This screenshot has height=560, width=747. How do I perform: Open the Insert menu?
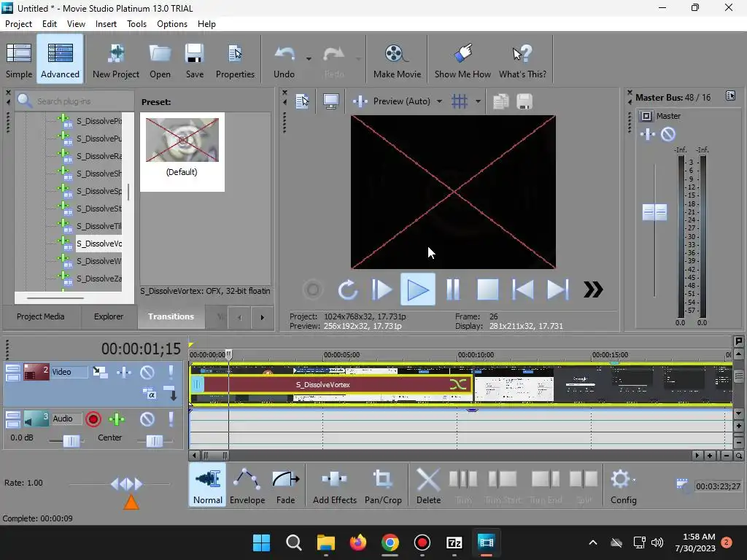pos(106,24)
